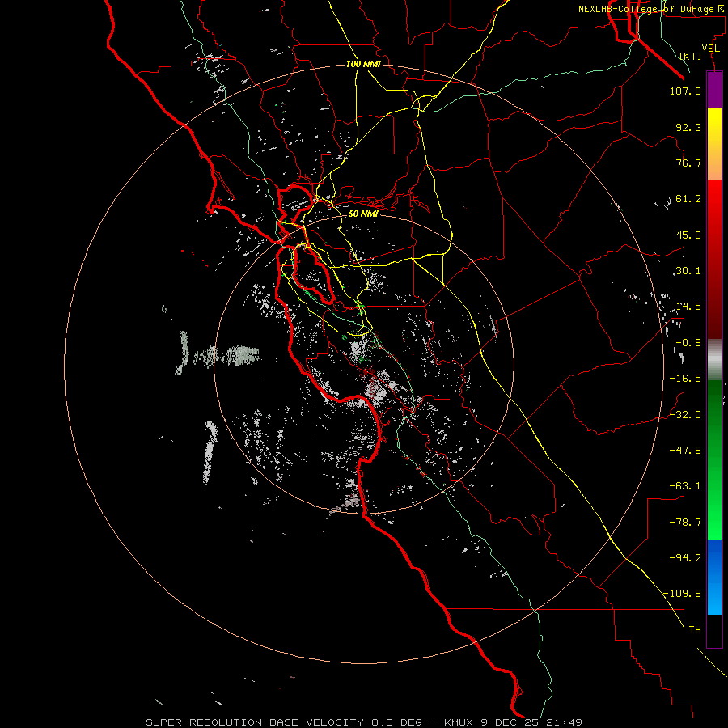Select the -78.7 velocity scale value
This screenshot has width=728, height=728.
(685, 523)
